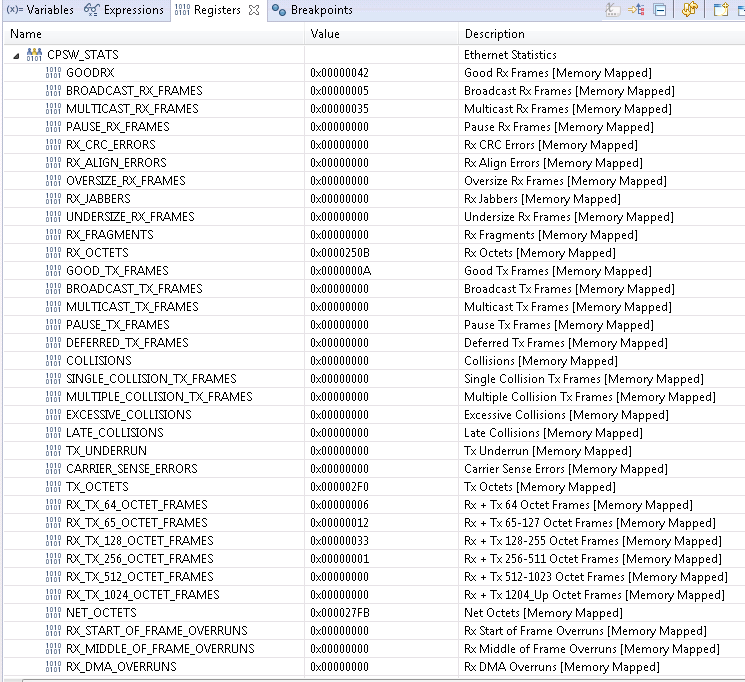Select the RX_OCTETS register row
This screenshot has width=745, height=682.
click(x=374, y=253)
